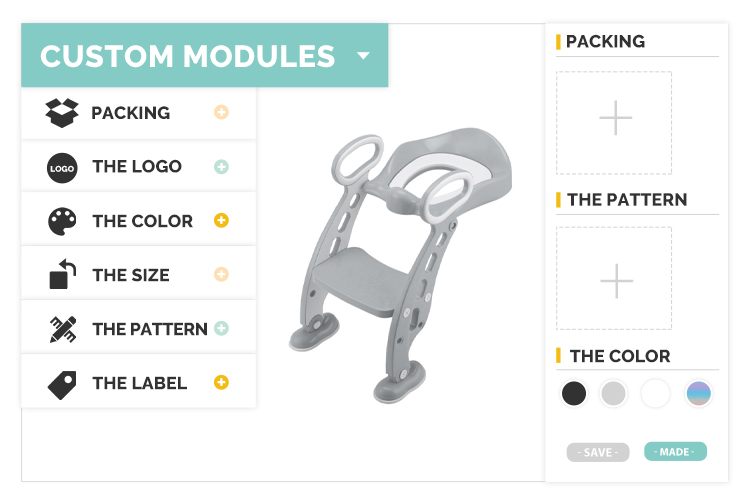This screenshot has height=499, width=750.
Task: Click the Packing box icon
Action: (62, 112)
